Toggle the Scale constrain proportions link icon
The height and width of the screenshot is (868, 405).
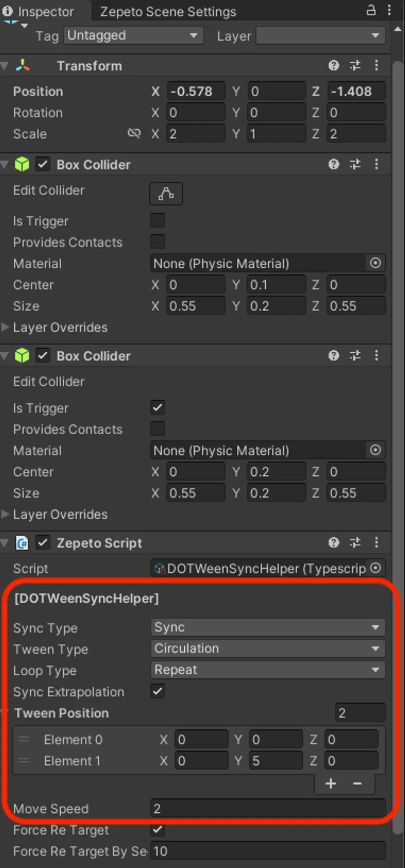[134, 133]
